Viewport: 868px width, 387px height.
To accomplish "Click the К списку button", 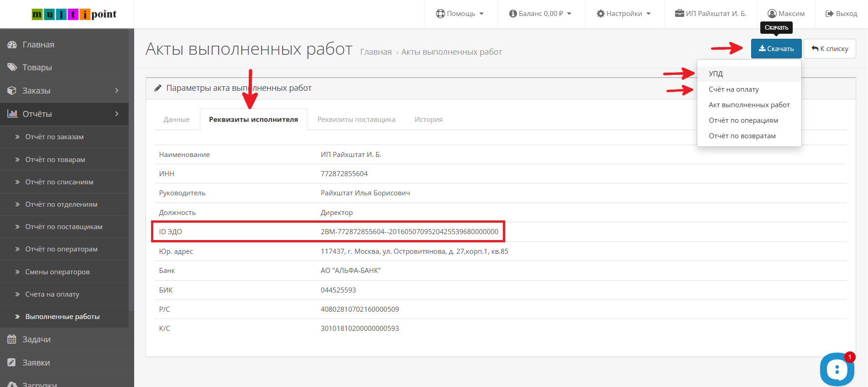I will [x=830, y=49].
